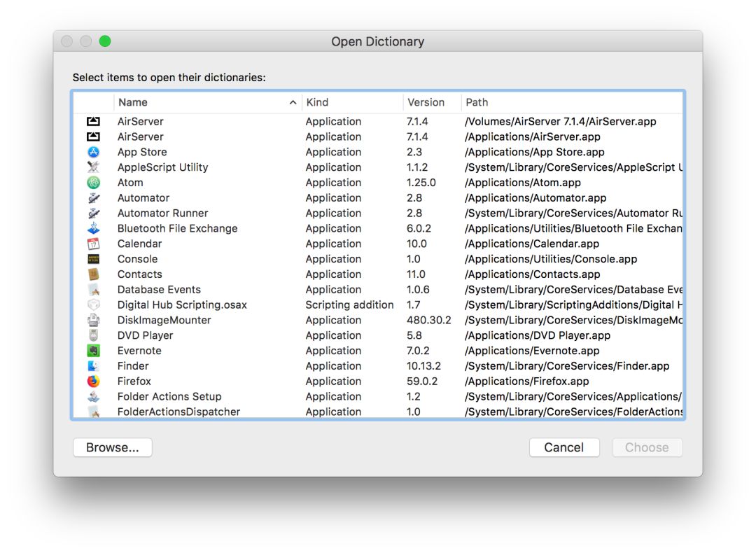
Task: Click the Contacts book icon
Action: pyautogui.click(x=93, y=274)
